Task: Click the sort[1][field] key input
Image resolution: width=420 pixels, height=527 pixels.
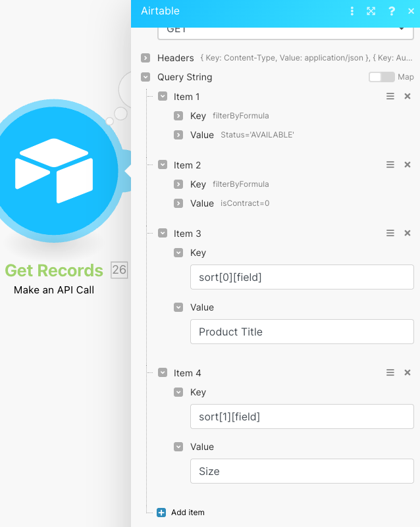Action: 302,416
